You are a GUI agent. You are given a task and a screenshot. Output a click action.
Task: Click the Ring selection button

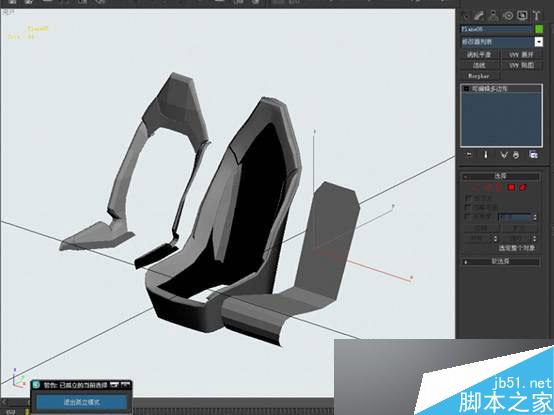click(478, 238)
